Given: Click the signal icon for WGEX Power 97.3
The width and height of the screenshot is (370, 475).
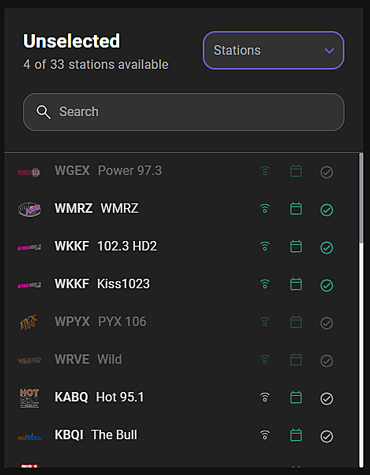Looking at the screenshot, I should point(265,171).
